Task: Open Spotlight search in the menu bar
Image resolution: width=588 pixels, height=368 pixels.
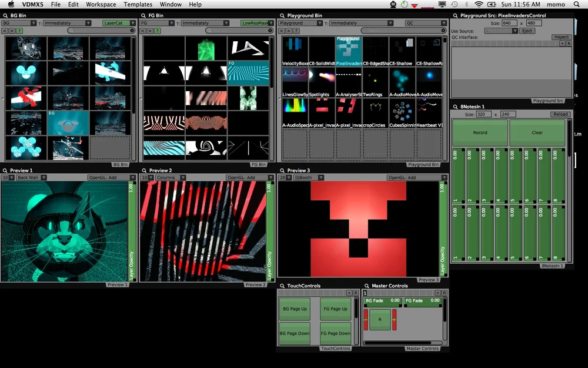Action: click(576, 4)
